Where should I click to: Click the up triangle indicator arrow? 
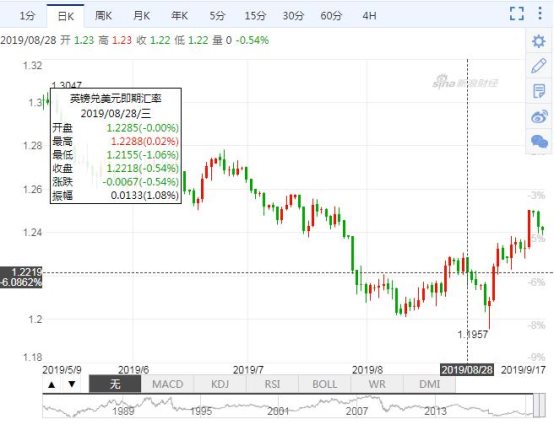tap(52, 384)
